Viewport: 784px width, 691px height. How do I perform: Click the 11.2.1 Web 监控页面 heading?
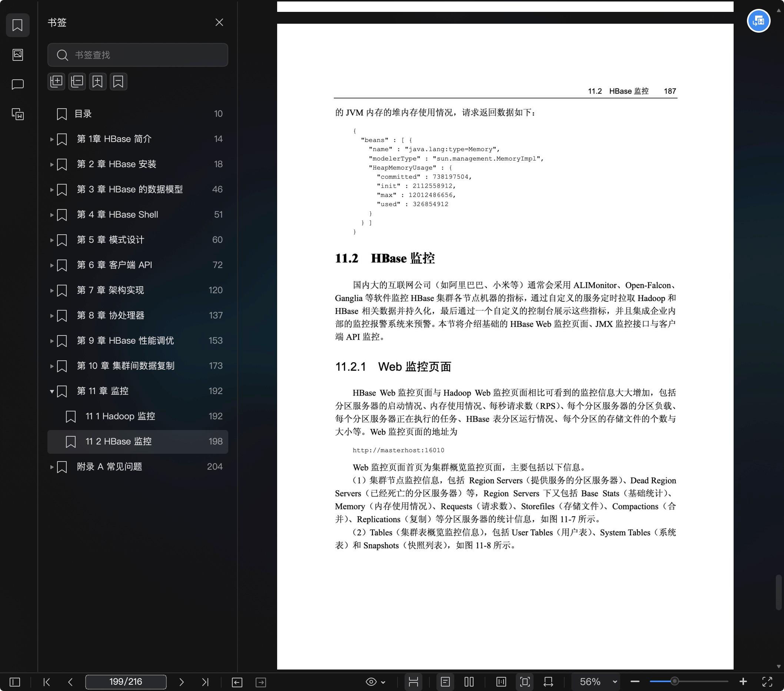393,367
